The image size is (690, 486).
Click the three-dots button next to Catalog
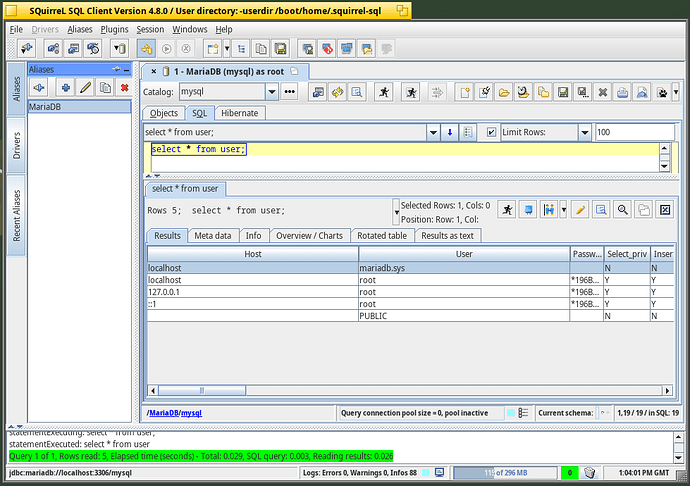[290, 92]
